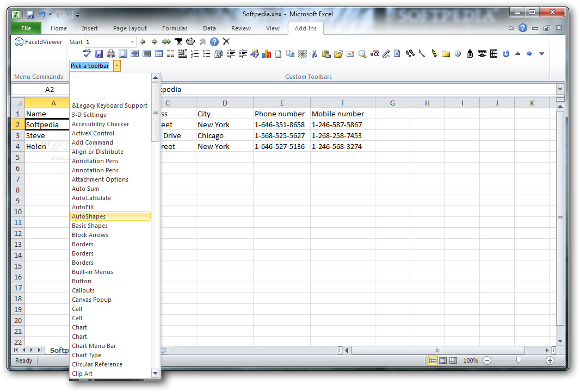Click scroll-up arrow of toolbar list
The height and width of the screenshot is (392, 580).
click(x=156, y=78)
